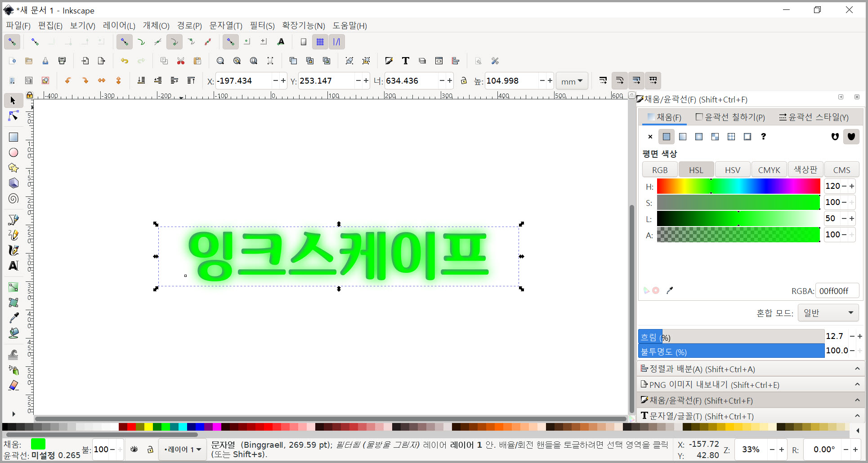Click the eyedropper next to RGBA field
Screen dimensions: 868x463
coord(670,290)
